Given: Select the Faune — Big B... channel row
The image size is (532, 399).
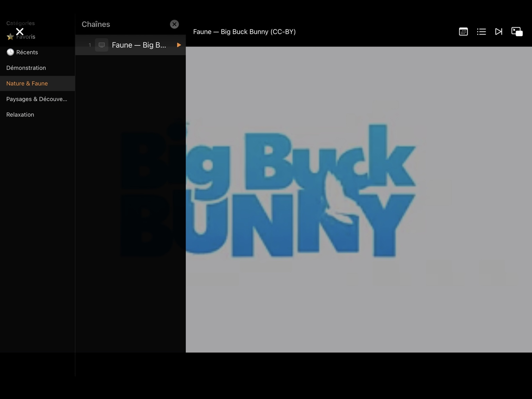Looking at the screenshot, I should [x=130, y=45].
